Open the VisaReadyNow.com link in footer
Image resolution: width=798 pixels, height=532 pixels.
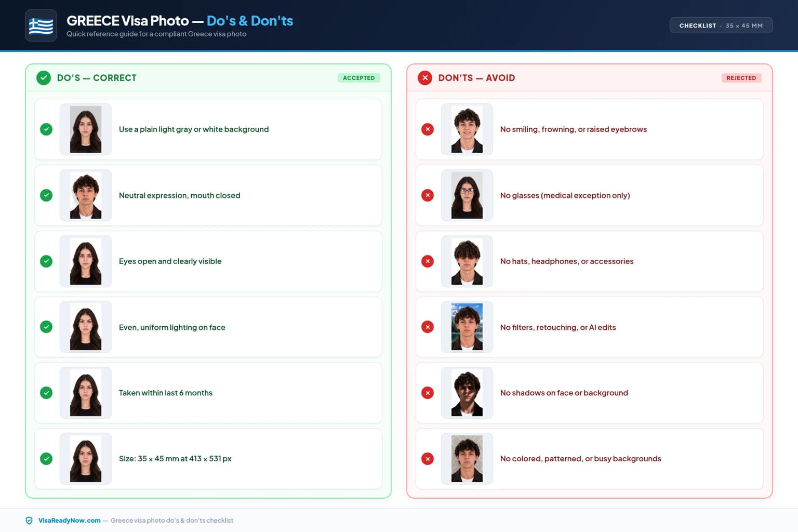70,521
